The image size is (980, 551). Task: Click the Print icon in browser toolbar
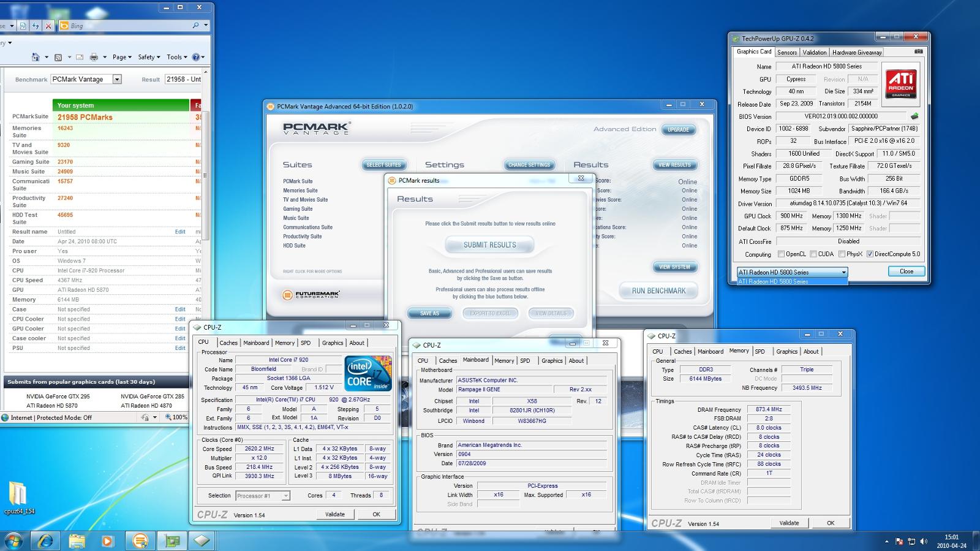click(94, 57)
